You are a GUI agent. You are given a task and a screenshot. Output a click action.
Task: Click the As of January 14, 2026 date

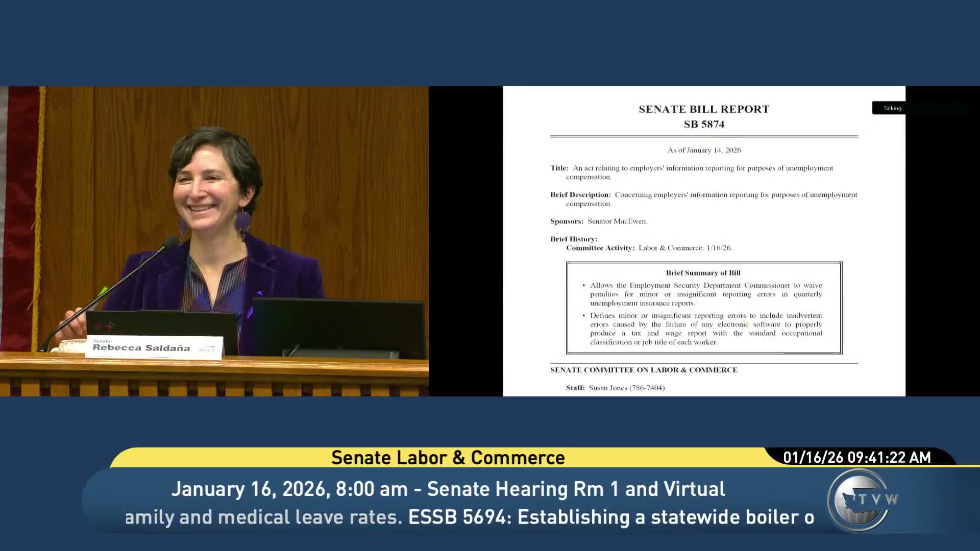pos(703,150)
